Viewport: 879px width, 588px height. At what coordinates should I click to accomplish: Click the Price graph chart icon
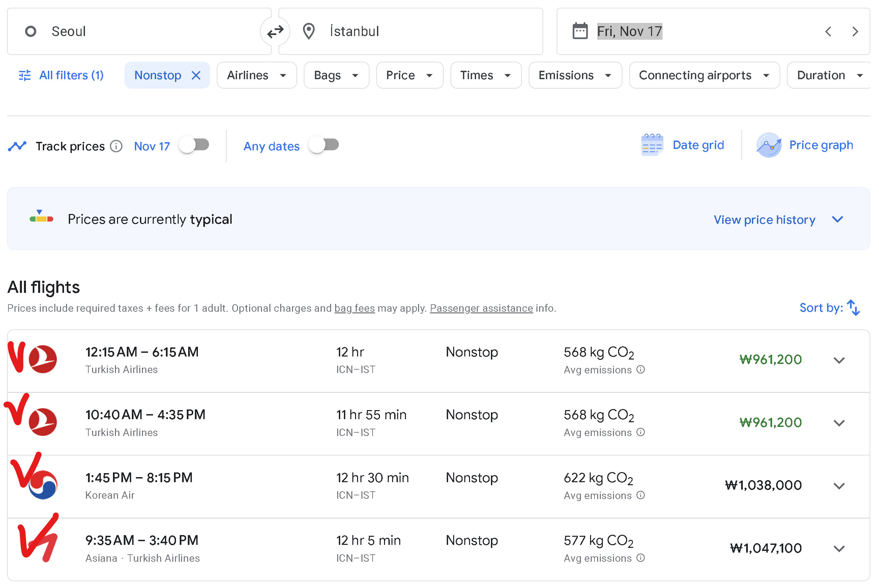click(x=769, y=145)
